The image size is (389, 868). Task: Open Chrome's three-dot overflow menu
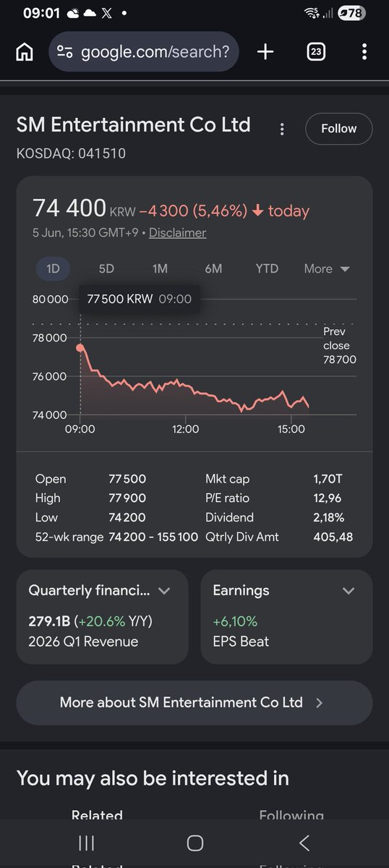point(364,51)
